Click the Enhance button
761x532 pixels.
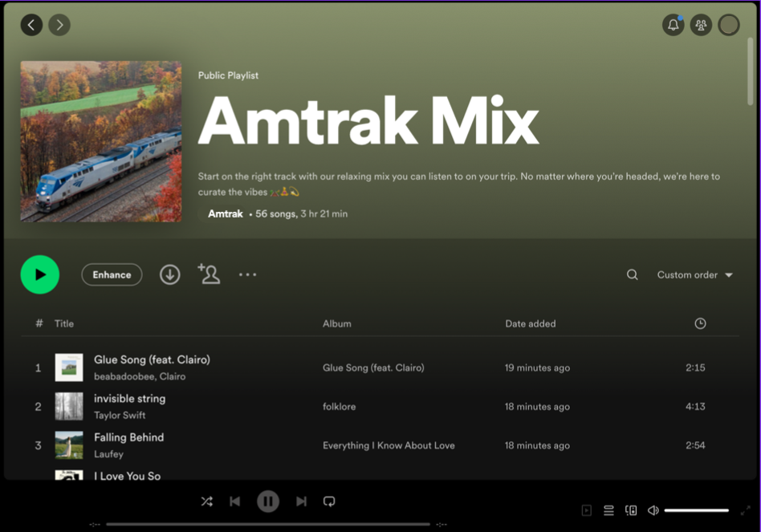(x=112, y=274)
